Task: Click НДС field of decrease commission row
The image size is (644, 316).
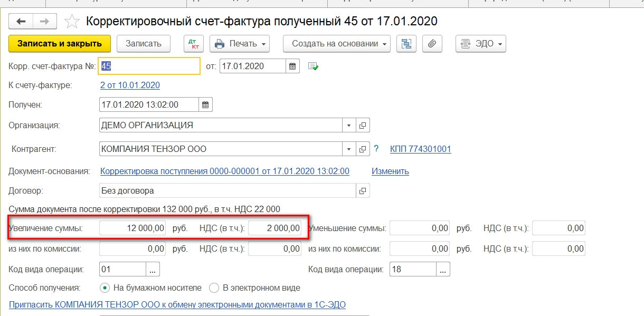Action: pos(558,248)
